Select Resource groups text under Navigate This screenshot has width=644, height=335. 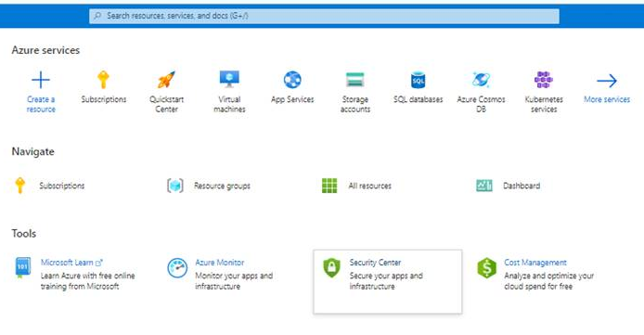(222, 186)
